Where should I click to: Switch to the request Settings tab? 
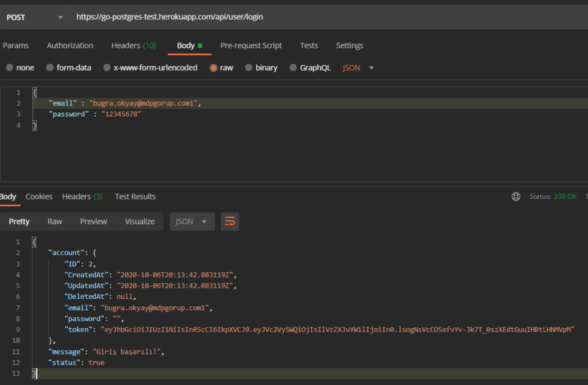(349, 45)
